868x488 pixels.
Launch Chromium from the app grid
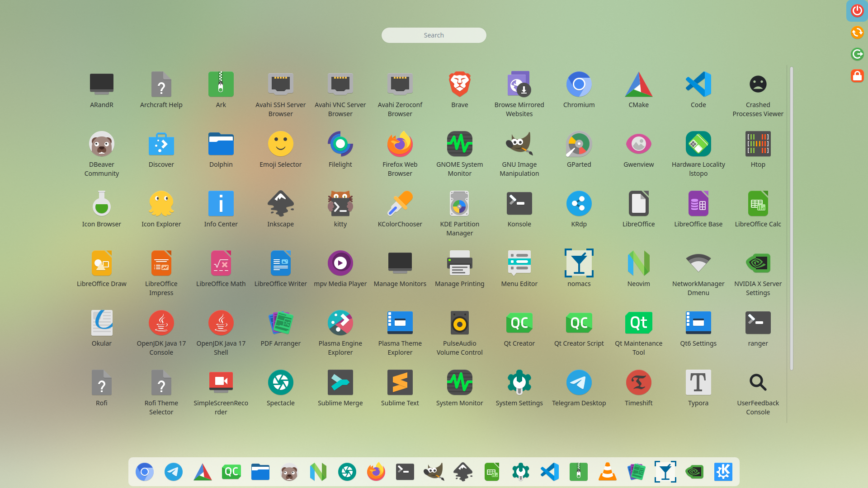click(x=579, y=90)
